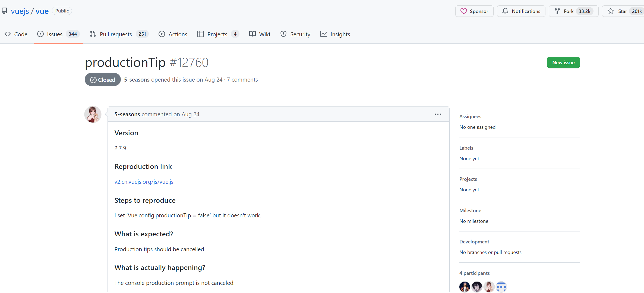Open the Pull requests tab

[x=116, y=34]
